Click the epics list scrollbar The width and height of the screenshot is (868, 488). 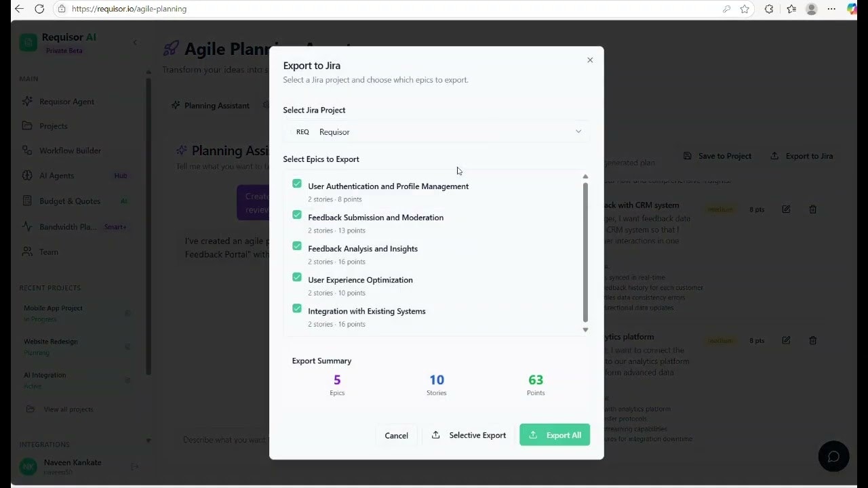[x=585, y=252]
